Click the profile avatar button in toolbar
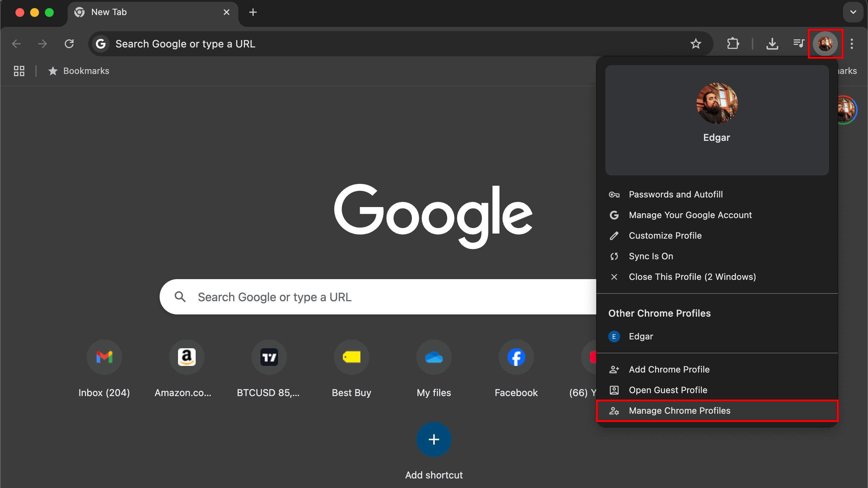Screen dimensions: 868x488 pos(825,44)
